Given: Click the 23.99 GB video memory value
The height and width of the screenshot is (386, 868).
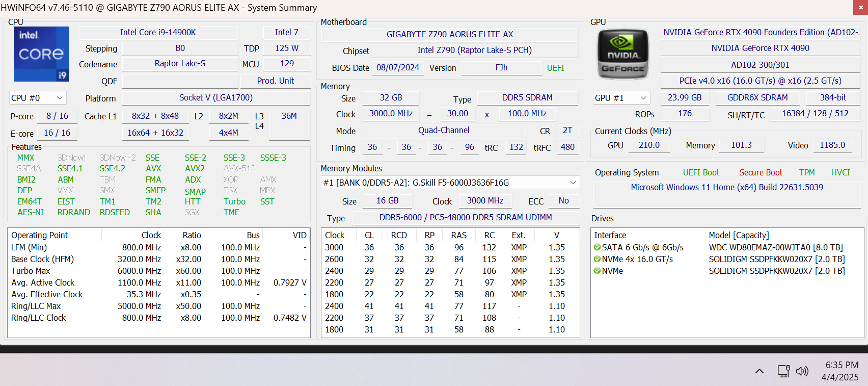Looking at the screenshot, I should pyautogui.click(x=685, y=97).
